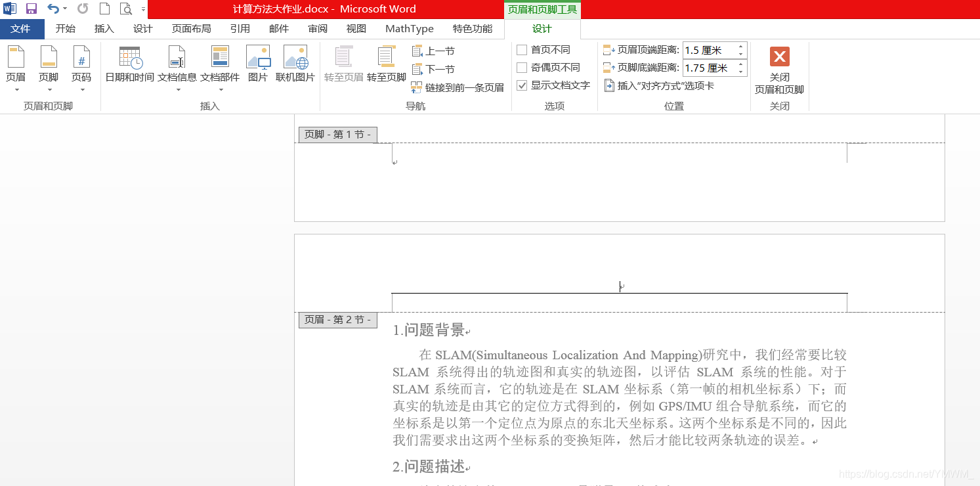Enable the 奇偶页不同 checkbox
The height and width of the screenshot is (486, 980).
pyautogui.click(x=522, y=68)
